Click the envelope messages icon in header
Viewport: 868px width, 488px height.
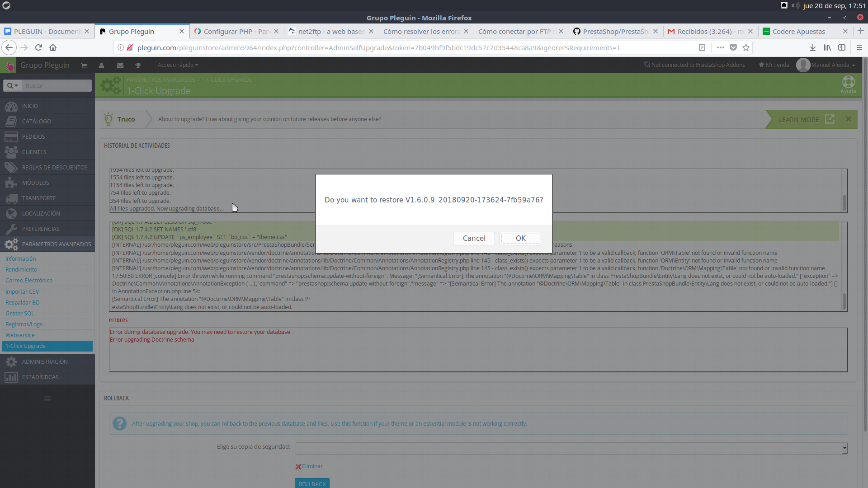[120, 66]
